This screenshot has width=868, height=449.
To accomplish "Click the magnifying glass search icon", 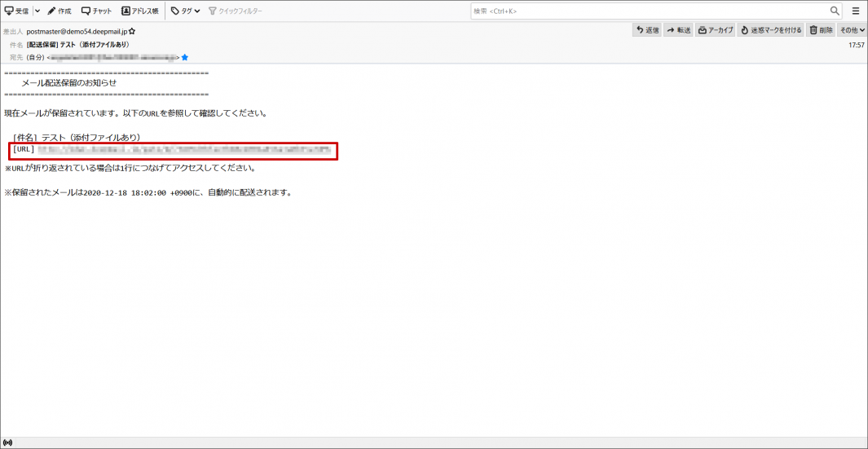I will 835,11.
